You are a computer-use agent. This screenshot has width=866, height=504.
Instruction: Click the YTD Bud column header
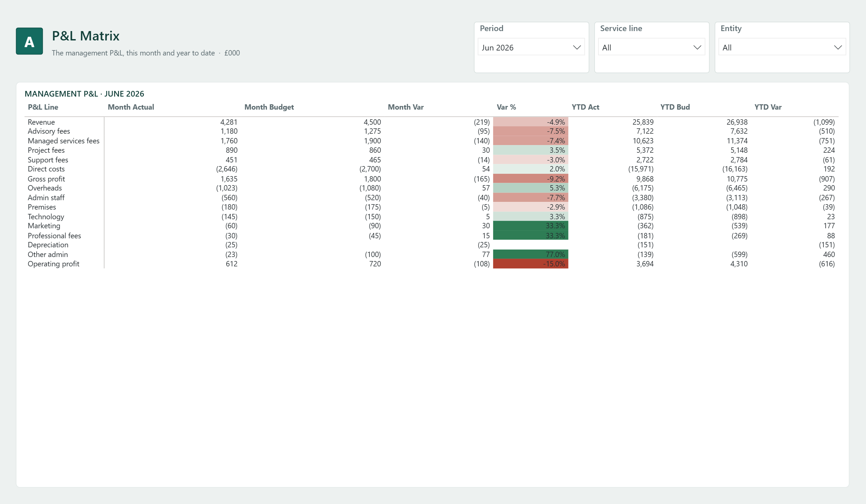(675, 107)
